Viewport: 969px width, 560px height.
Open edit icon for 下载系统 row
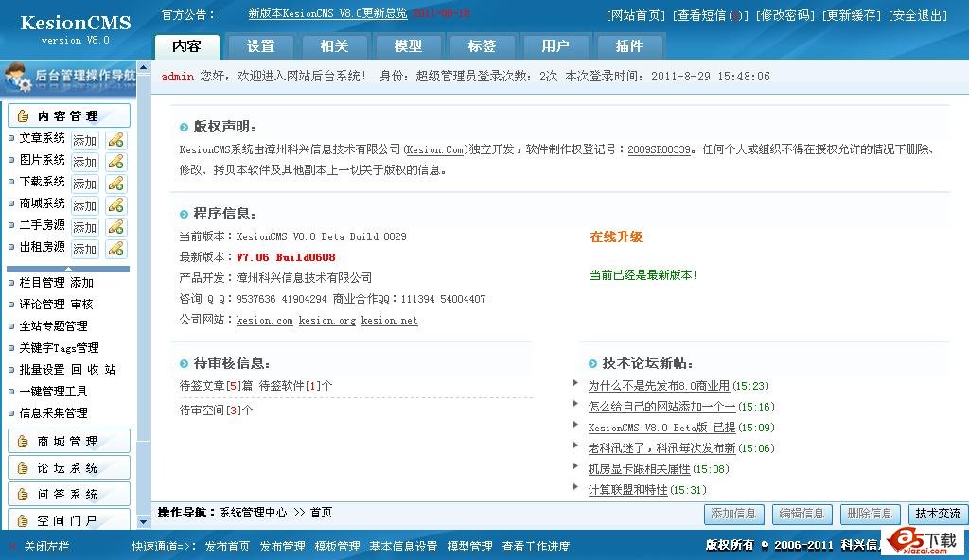click(116, 184)
